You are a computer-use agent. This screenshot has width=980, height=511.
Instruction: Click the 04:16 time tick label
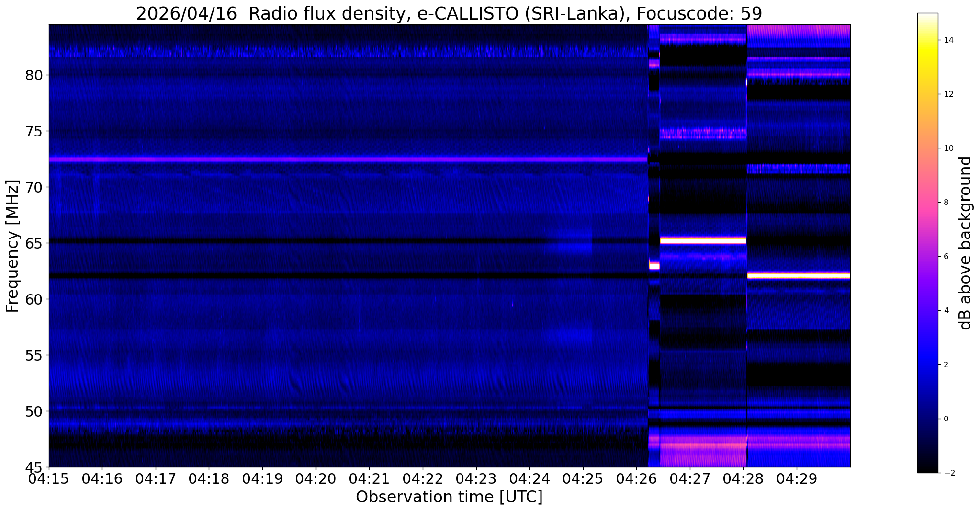pos(102,478)
